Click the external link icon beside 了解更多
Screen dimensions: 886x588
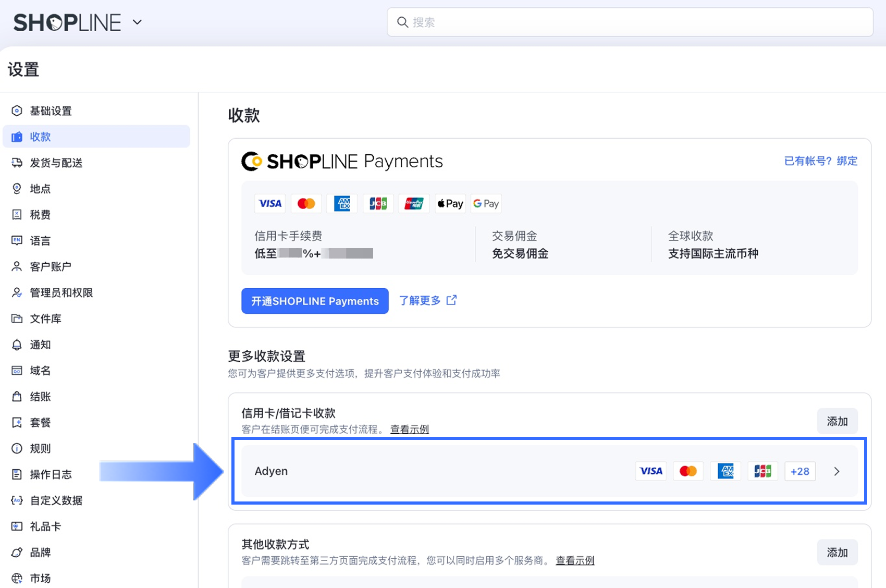(452, 300)
